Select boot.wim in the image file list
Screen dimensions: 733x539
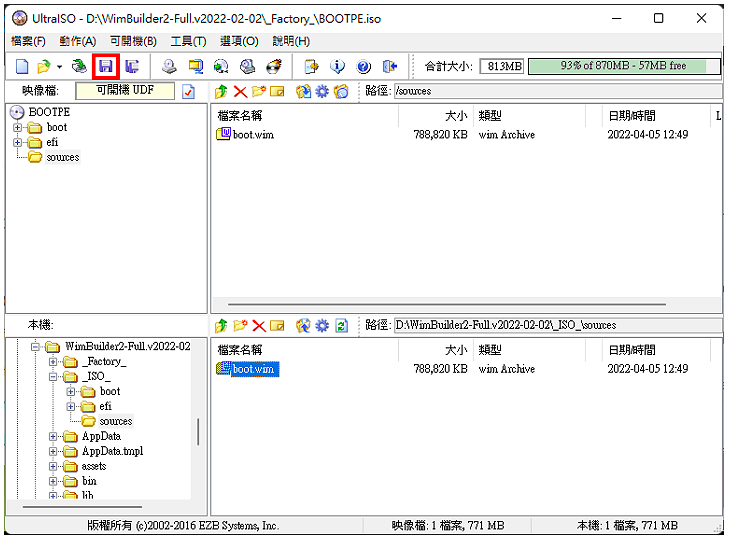click(253, 135)
